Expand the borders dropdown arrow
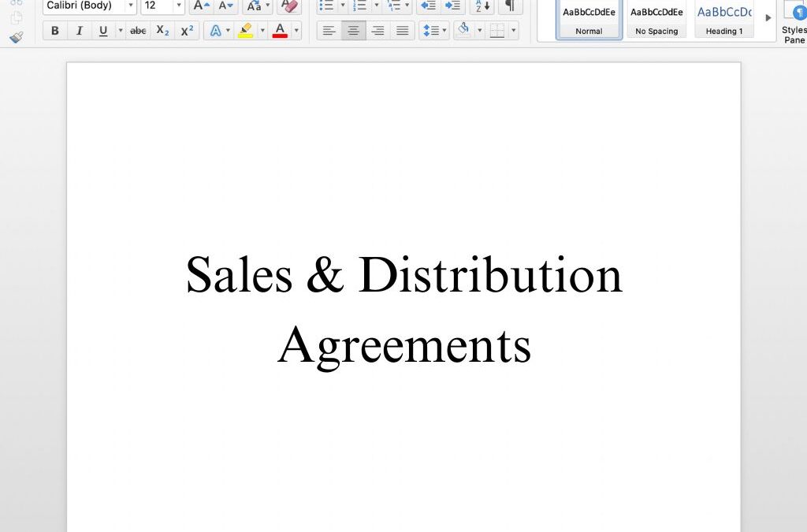This screenshot has height=532, width=807. click(513, 31)
